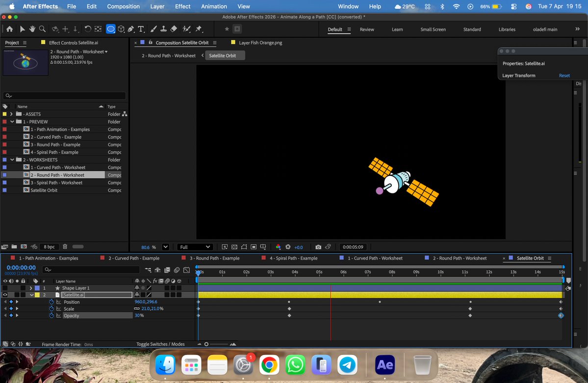
Task: Select the Rotation tool
Action: [87, 29]
